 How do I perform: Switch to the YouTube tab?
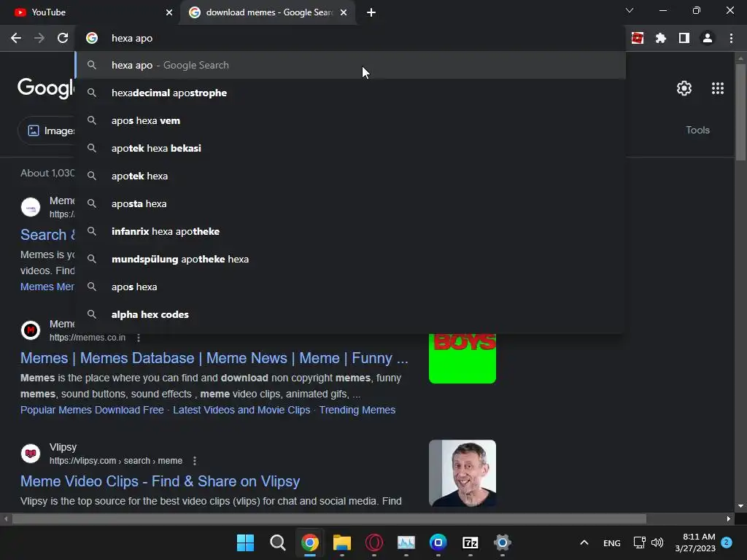coord(90,12)
